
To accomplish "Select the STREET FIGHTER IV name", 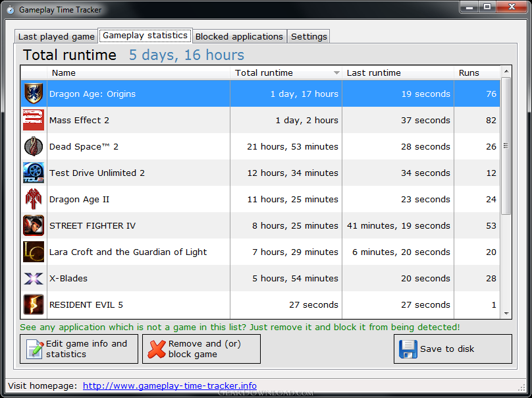I will click(x=92, y=225).
